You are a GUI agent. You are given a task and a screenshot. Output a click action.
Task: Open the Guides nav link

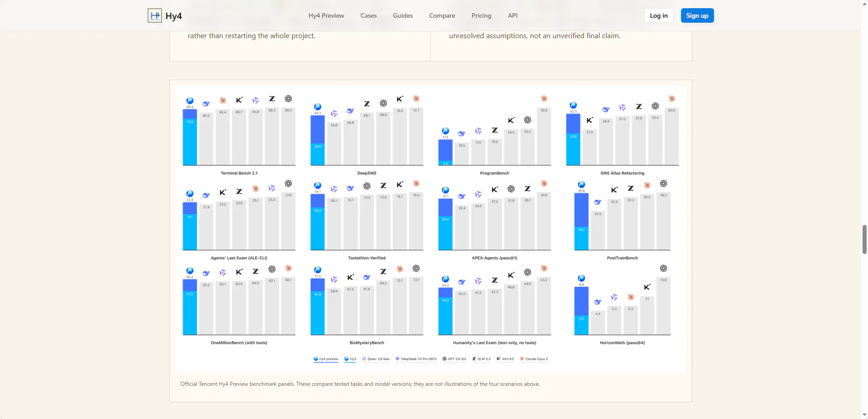[403, 15]
